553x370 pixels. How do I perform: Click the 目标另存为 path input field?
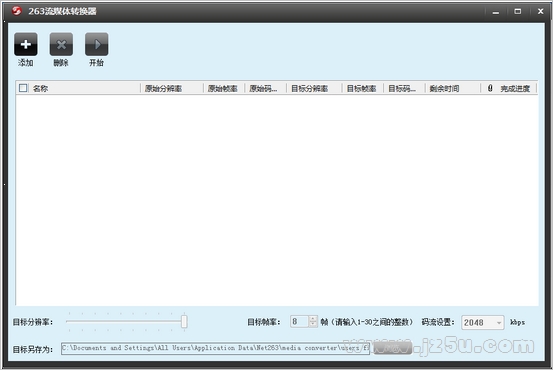tap(215, 348)
